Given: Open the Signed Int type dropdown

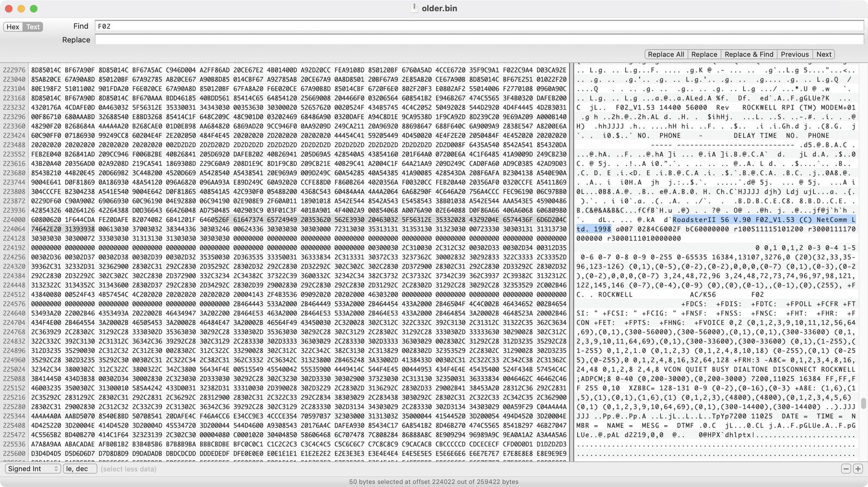Looking at the screenshot, I should (x=33, y=469).
